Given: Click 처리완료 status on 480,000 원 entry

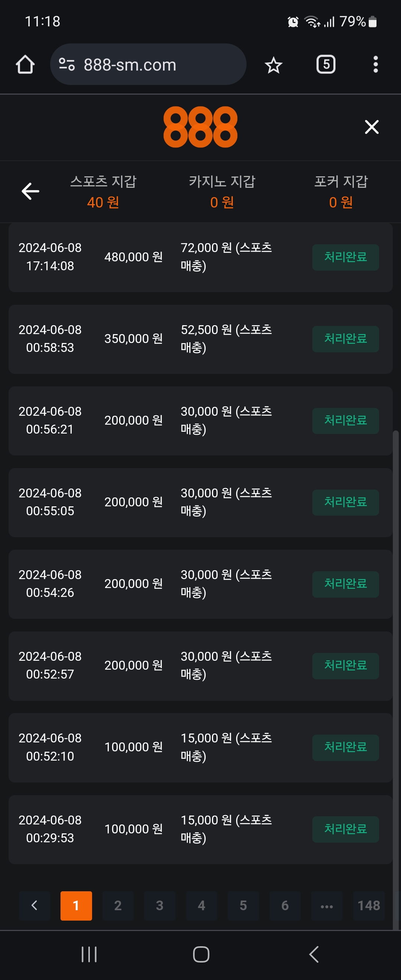Looking at the screenshot, I should point(345,257).
